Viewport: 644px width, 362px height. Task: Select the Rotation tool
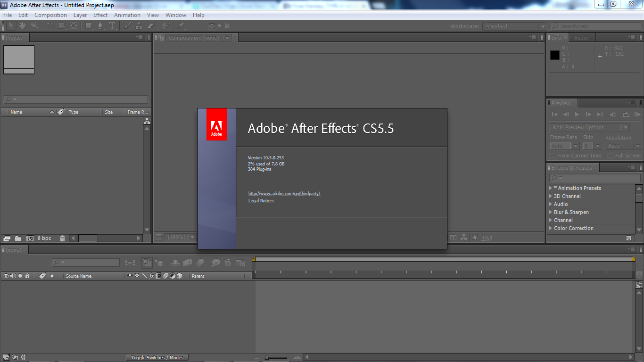pyautogui.click(x=50, y=26)
